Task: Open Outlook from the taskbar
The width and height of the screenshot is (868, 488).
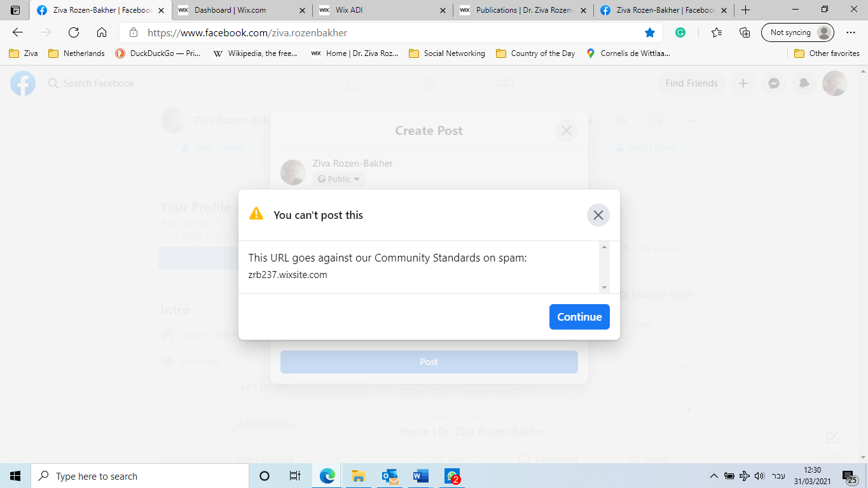Action: (389, 476)
